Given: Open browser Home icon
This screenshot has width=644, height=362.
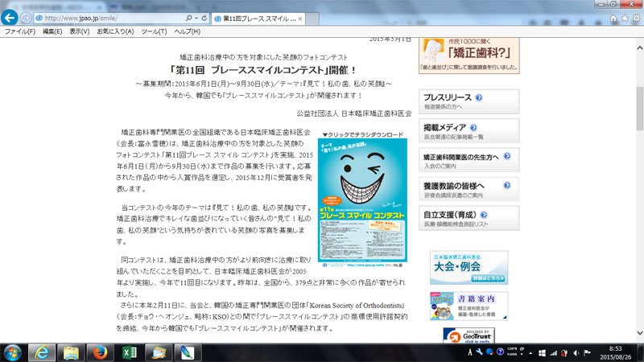Looking at the screenshot, I should [x=613, y=18].
